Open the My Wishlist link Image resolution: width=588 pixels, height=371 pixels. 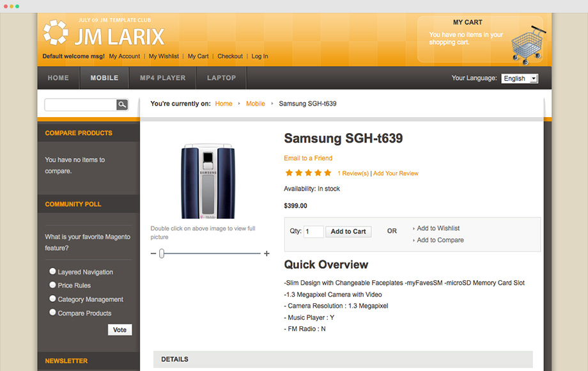tap(164, 56)
